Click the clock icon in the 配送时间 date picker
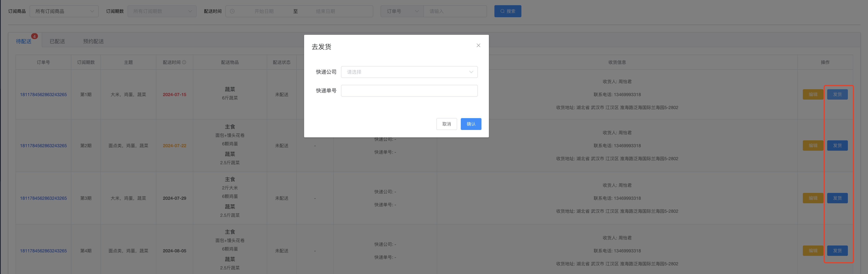The height and width of the screenshot is (274, 868). 232,11
